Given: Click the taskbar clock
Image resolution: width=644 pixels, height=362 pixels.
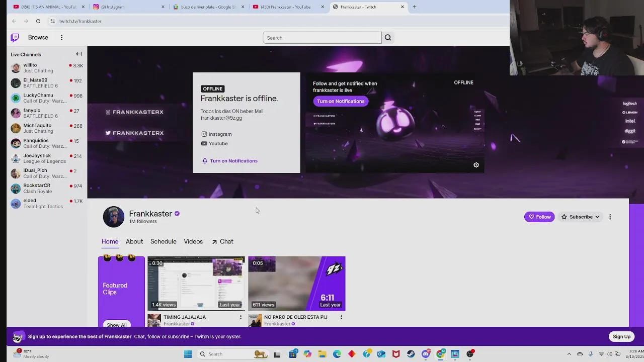Looking at the screenshot, I should pos(634,354).
